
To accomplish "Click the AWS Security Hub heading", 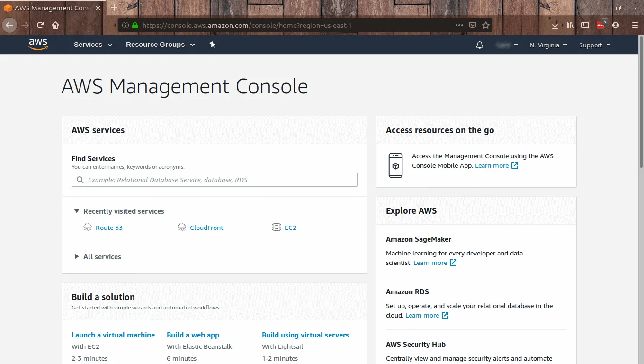I will click(x=415, y=345).
